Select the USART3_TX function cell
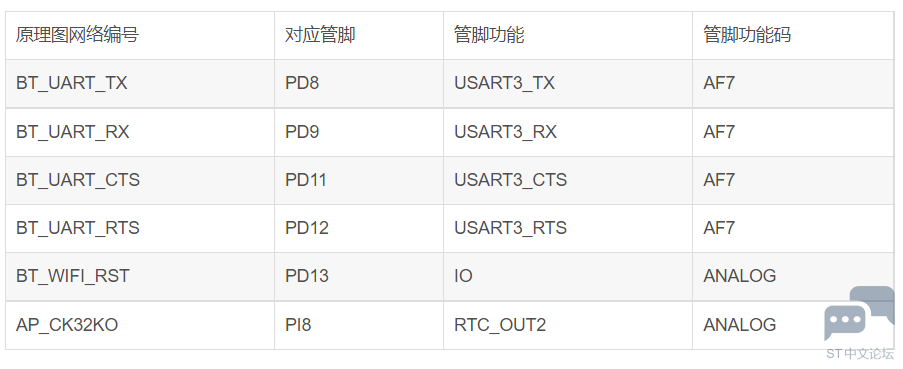The width and height of the screenshot is (903, 369). point(568,83)
